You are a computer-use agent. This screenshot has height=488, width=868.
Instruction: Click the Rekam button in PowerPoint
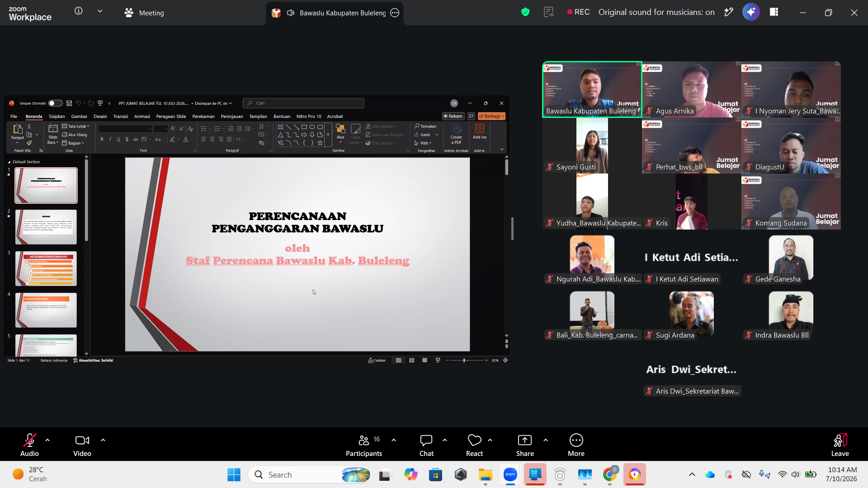point(453,116)
